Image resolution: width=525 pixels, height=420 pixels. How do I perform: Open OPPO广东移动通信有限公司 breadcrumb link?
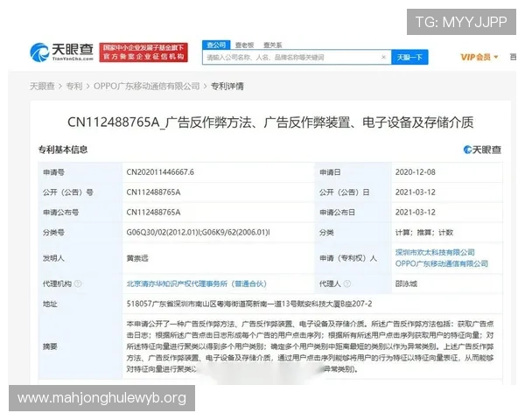(x=147, y=87)
